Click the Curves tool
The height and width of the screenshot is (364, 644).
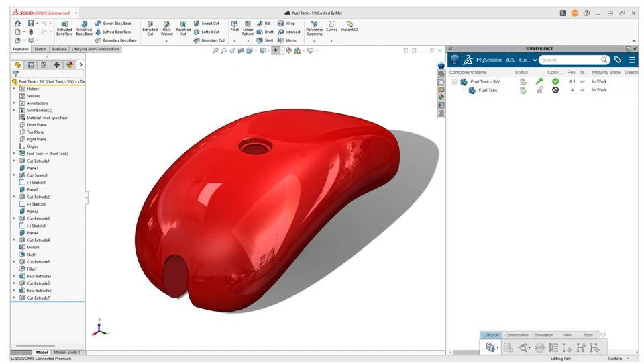pos(331,26)
